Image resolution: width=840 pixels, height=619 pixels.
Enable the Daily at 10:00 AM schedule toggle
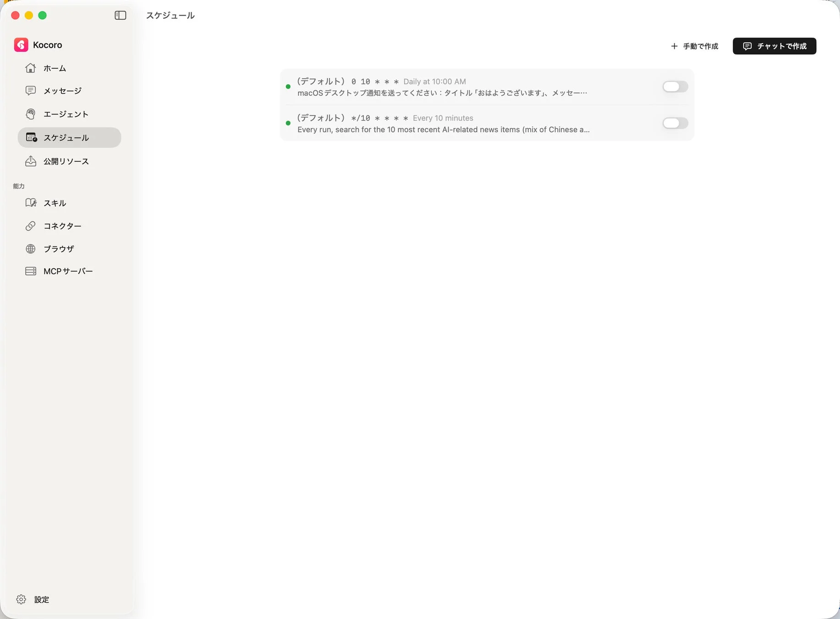tap(675, 86)
